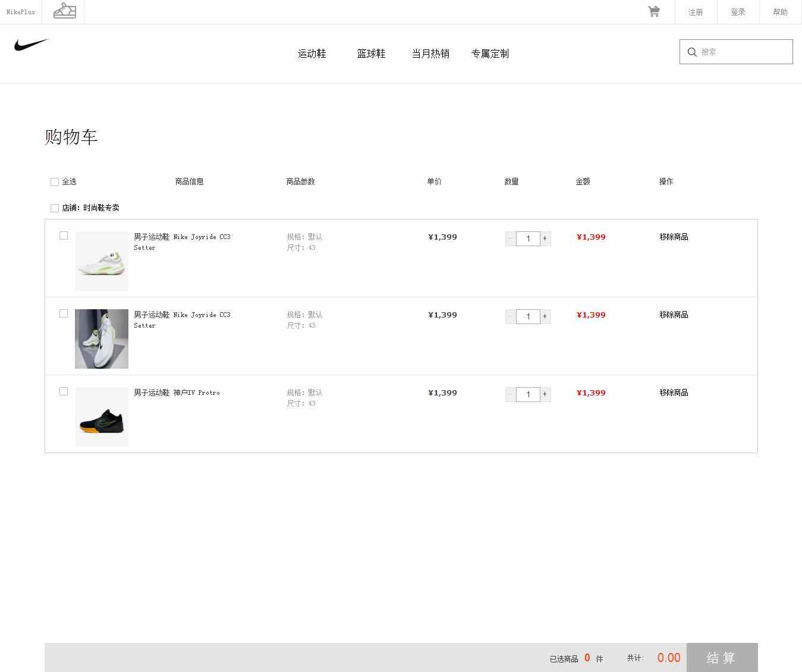Check the 店铺: 时尚鞋专卖 store checkbox
Screen dimensions: 802x672
55,208
